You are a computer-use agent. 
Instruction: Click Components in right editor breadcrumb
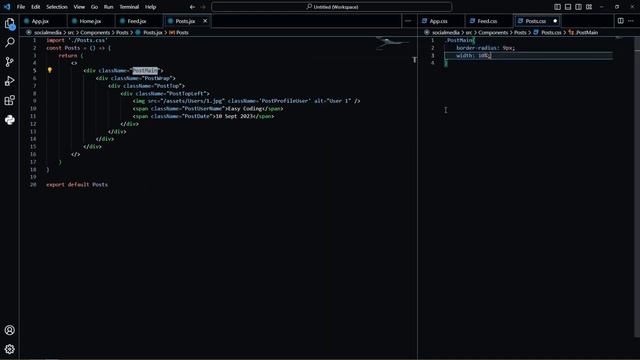coord(493,32)
